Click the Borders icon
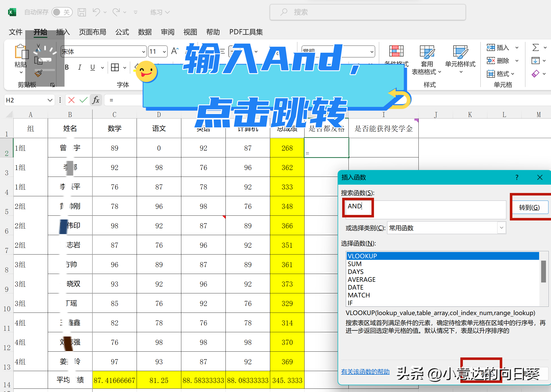Image resolution: width=551 pixels, height=392 pixels. point(115,67)
